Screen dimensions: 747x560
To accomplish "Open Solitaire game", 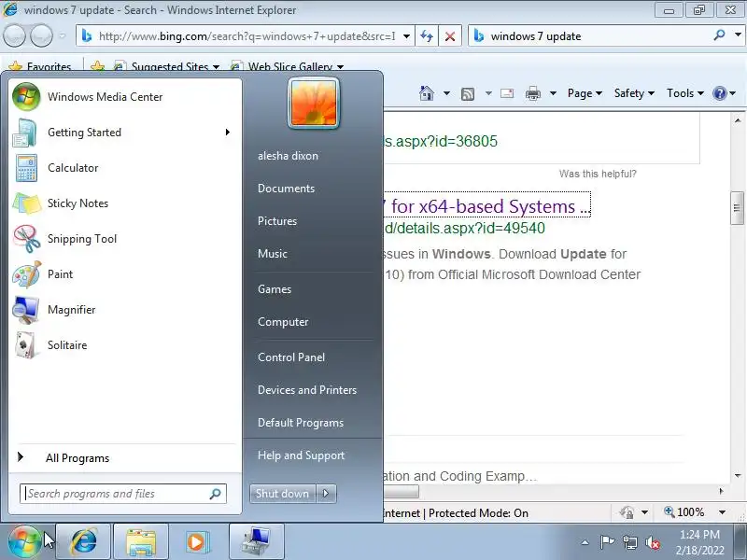I will point(123,345).
